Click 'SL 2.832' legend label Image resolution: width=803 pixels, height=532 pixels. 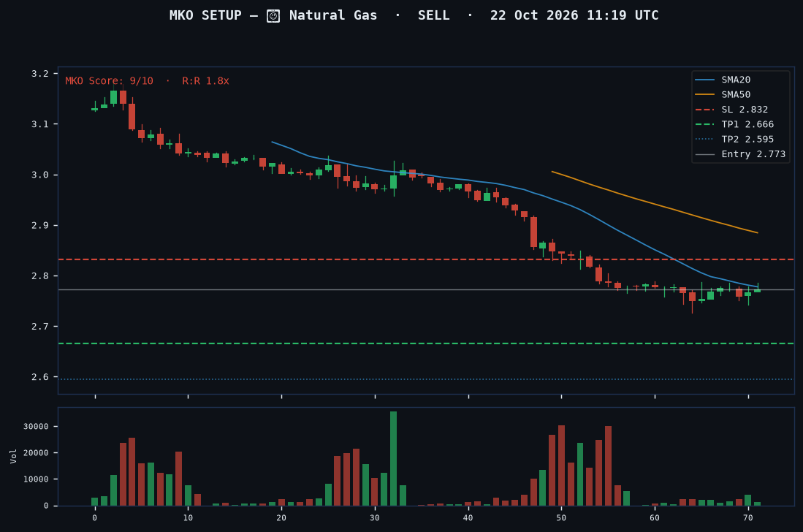pyautogui.click(x=745, y=110)
